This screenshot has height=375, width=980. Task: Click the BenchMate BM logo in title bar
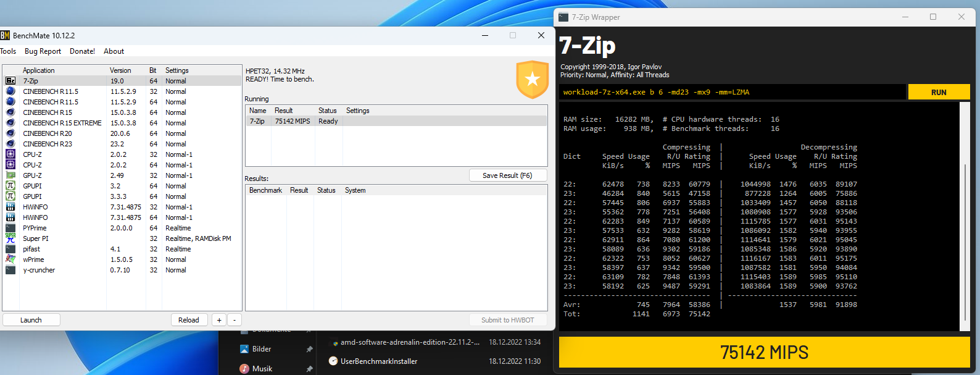[x=5, y=35]
